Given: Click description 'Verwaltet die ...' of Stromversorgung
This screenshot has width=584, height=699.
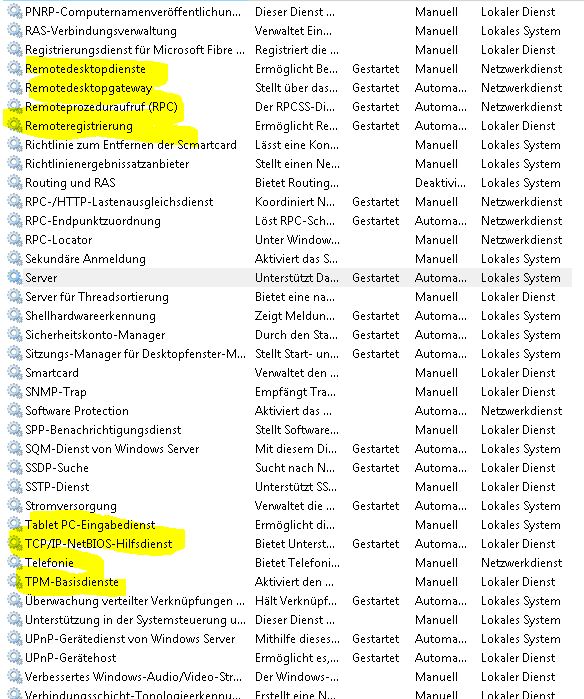Looking at the screenshot, I should (x=294, y=506).
